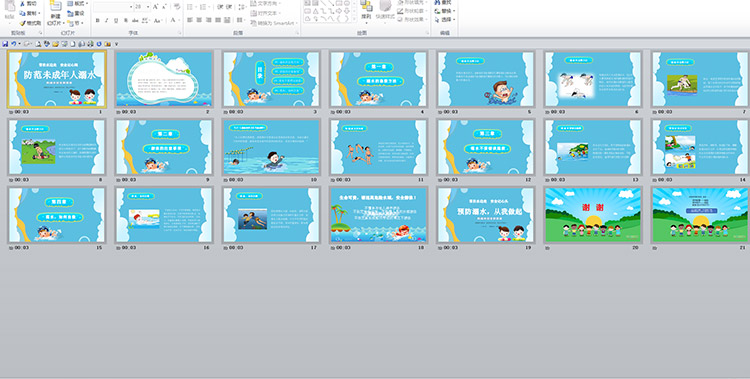Screen dimensions: 750x379
Task: Open the Font group dialog launcher
Action: pos(180,33)
